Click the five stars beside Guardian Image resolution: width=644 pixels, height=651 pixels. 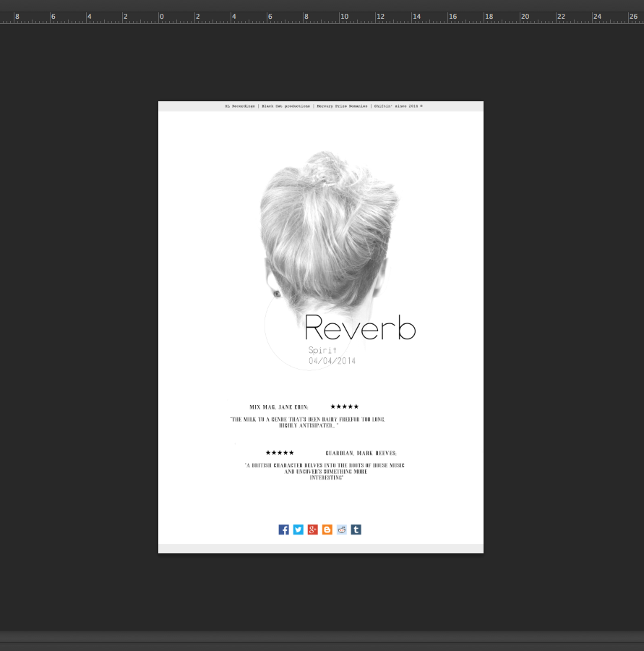point(280,453)
